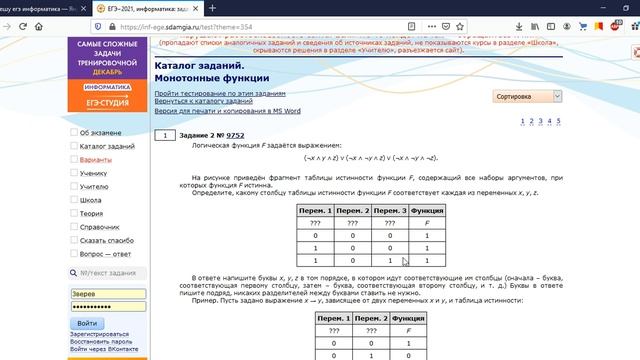640x360 pixels.
Task: Tick the Справочник checkbox
Action: [x=74, y=227]
